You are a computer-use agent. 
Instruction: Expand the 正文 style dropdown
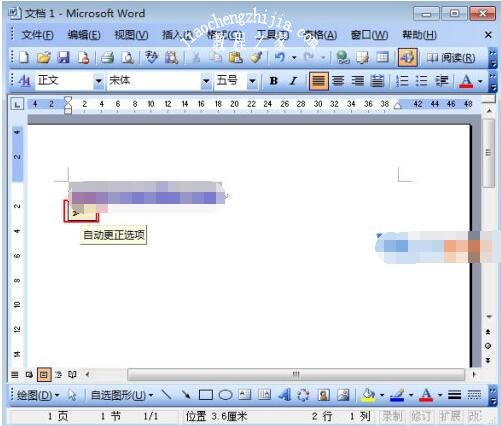[99, 81]
